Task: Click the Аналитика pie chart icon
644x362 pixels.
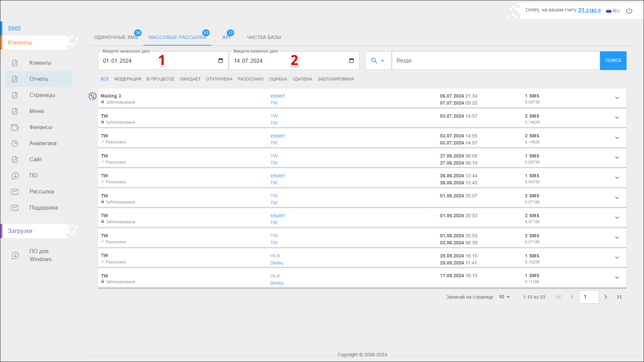Action: [15, 143]
